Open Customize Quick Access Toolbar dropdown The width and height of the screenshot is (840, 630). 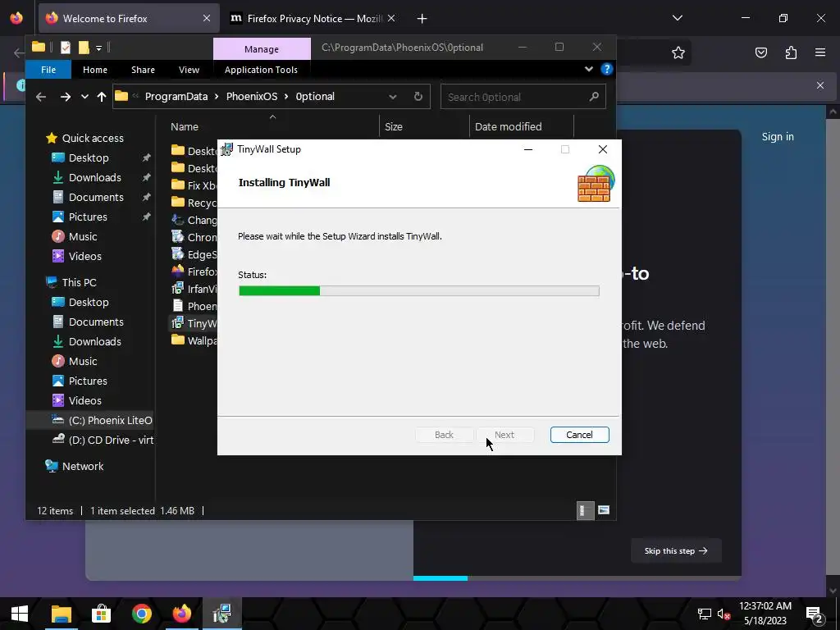click(x=98, y=48)
